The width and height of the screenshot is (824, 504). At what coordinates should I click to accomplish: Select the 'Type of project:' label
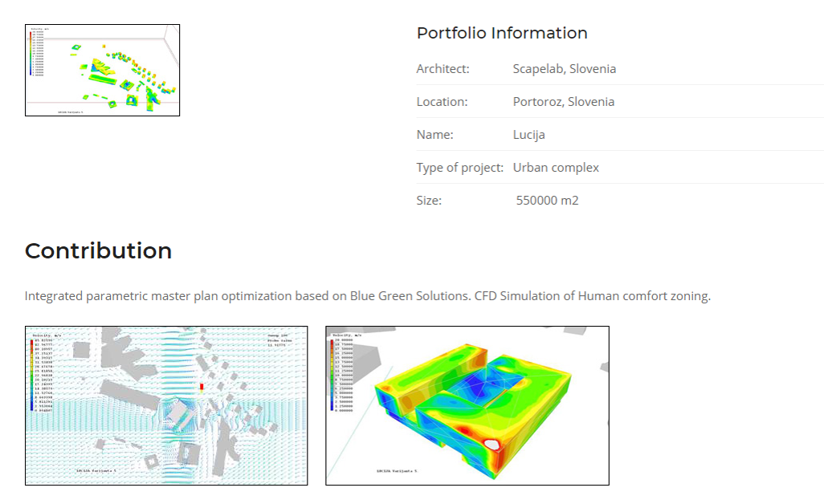(460, 168)
